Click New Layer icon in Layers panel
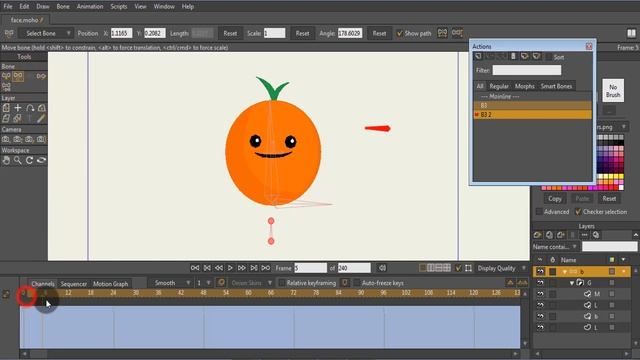Viewport: 640px width, 360px height. point(538,235)
